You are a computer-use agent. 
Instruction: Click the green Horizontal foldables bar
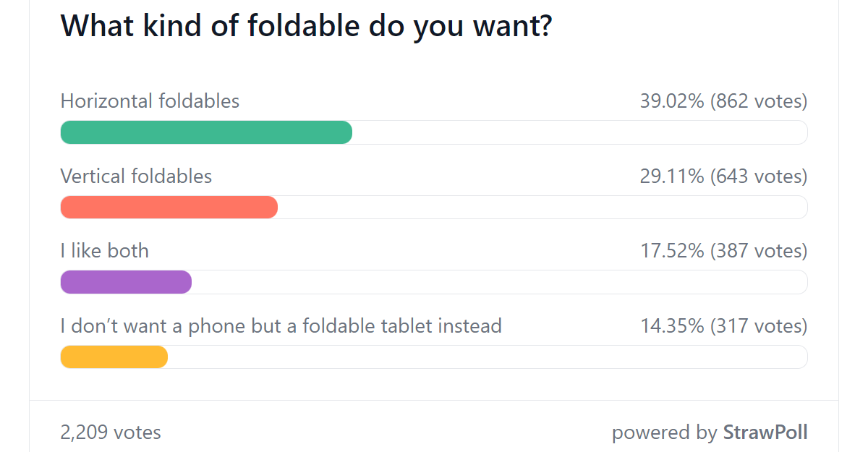click(x=206, y=132)
